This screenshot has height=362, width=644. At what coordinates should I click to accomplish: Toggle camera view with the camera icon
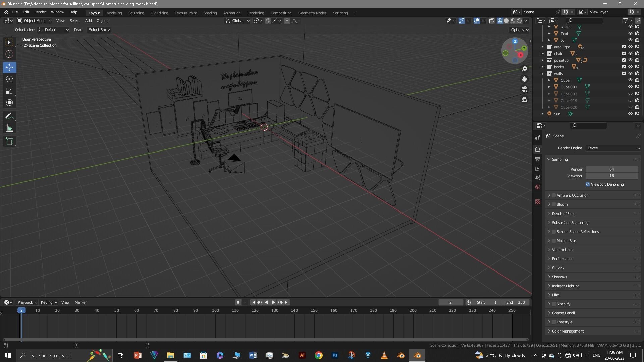tap(524, 89)
